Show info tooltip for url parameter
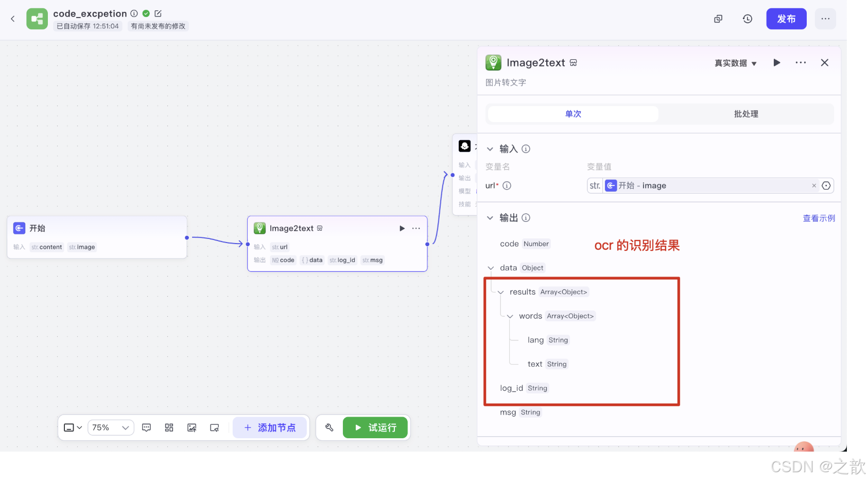 coord(507,186)
